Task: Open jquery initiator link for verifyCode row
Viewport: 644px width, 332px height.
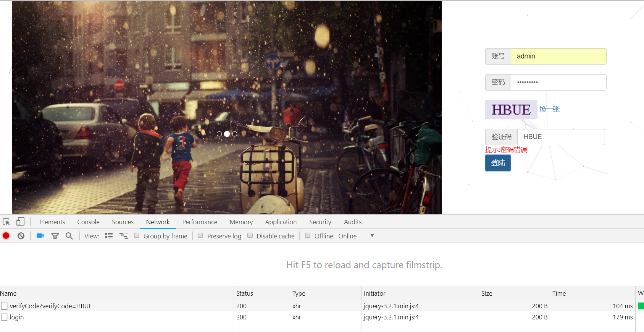Action: [x=391, y=306]
